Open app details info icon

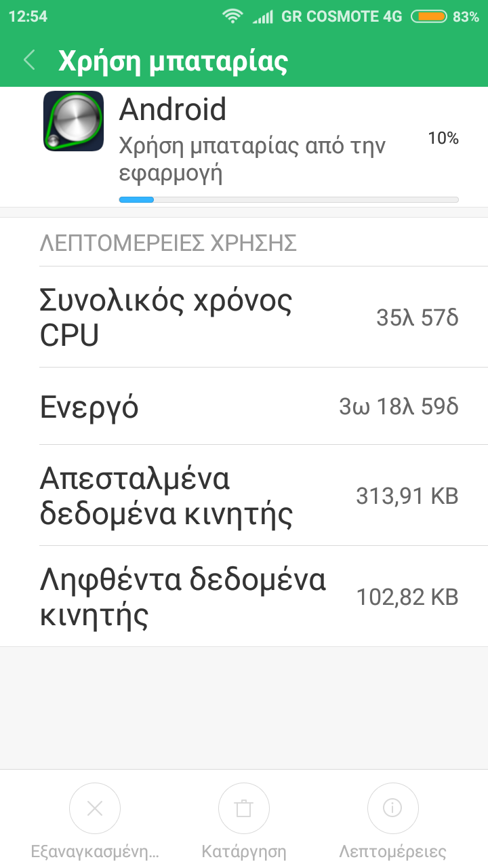(392, 808)
